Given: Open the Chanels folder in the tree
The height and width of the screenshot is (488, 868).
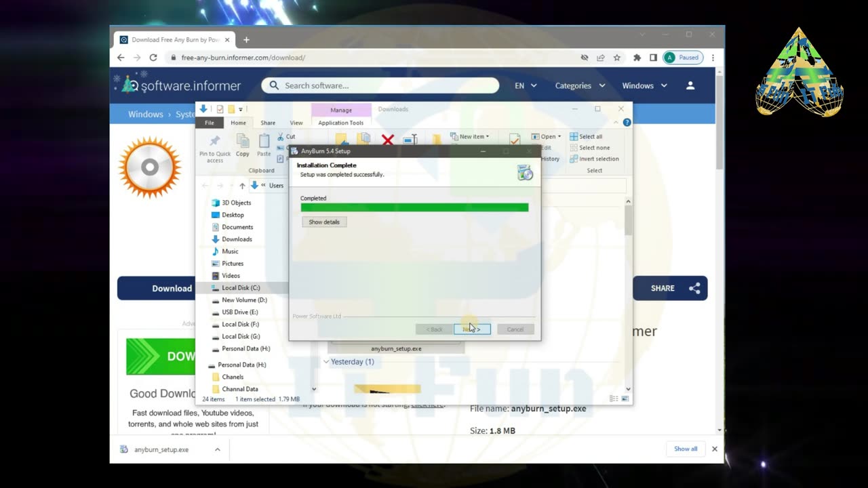Looking at the screenshot, I should click(227, 377).
